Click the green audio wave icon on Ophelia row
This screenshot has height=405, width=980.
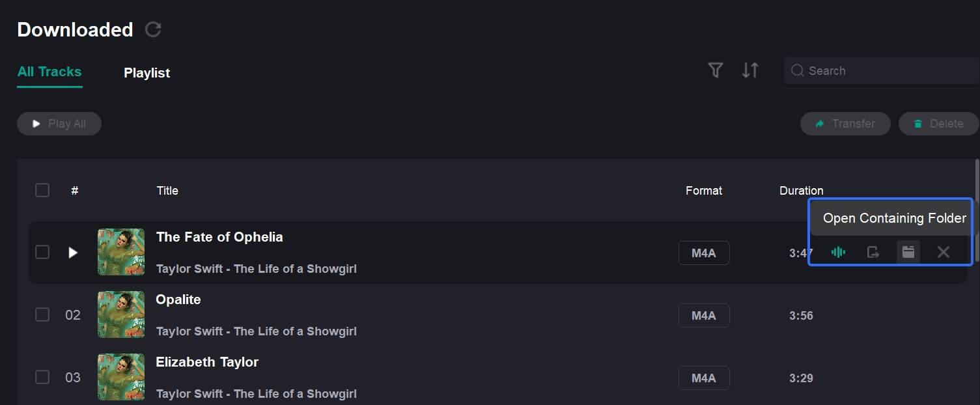838,251
